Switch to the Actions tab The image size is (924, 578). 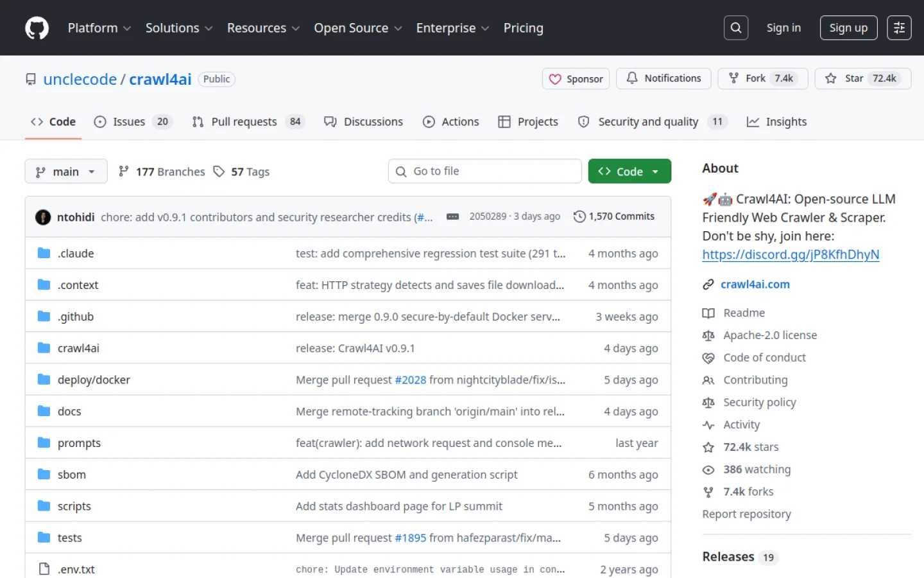pos(450,121)
